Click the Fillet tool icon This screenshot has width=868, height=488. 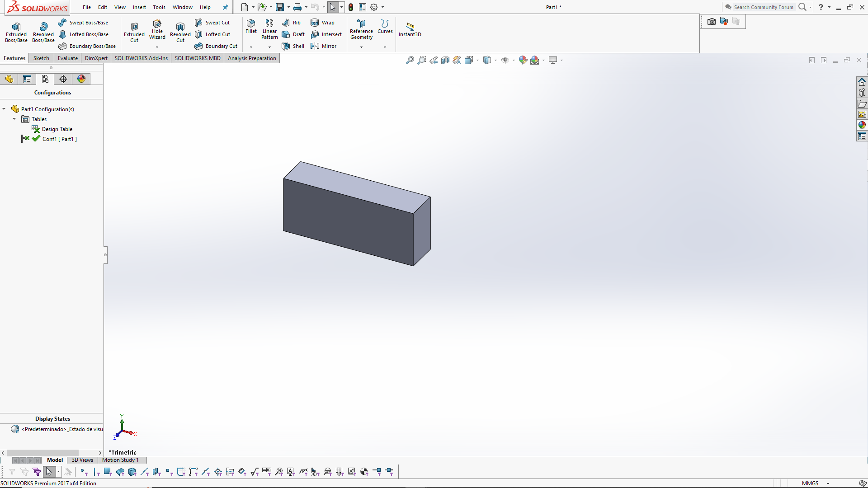[x=251, y=23]
